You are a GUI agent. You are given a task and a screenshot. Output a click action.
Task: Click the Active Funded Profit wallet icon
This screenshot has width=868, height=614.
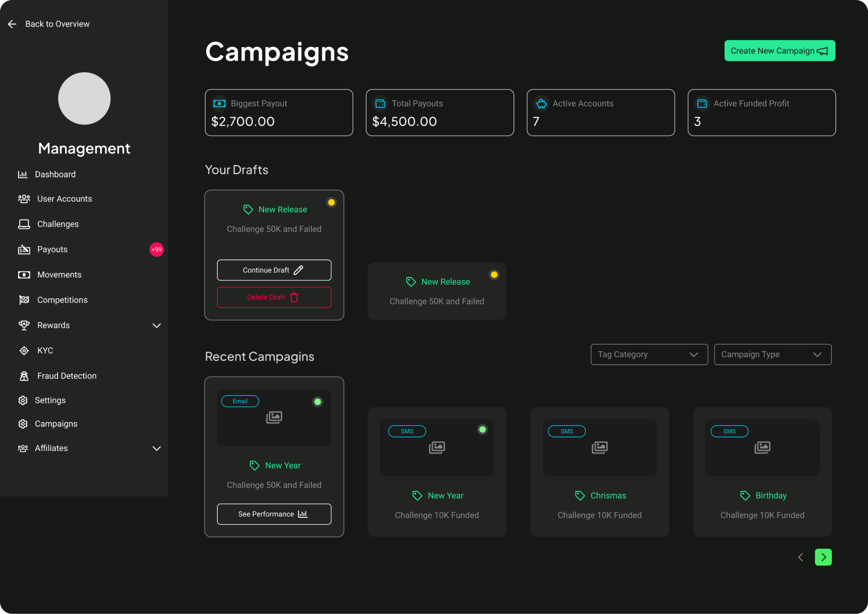click(702, 103)
